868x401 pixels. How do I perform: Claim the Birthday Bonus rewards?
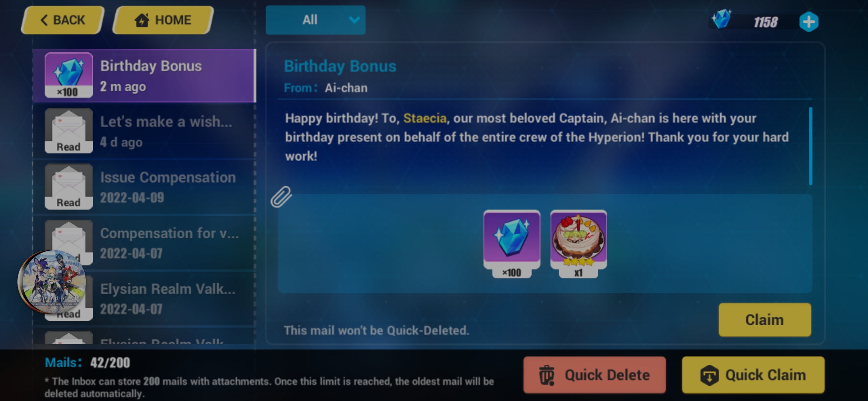click(765, 320)
